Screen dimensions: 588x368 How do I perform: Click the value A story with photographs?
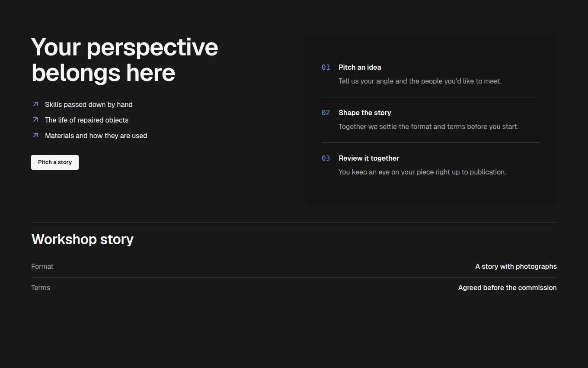click(516, 266)
